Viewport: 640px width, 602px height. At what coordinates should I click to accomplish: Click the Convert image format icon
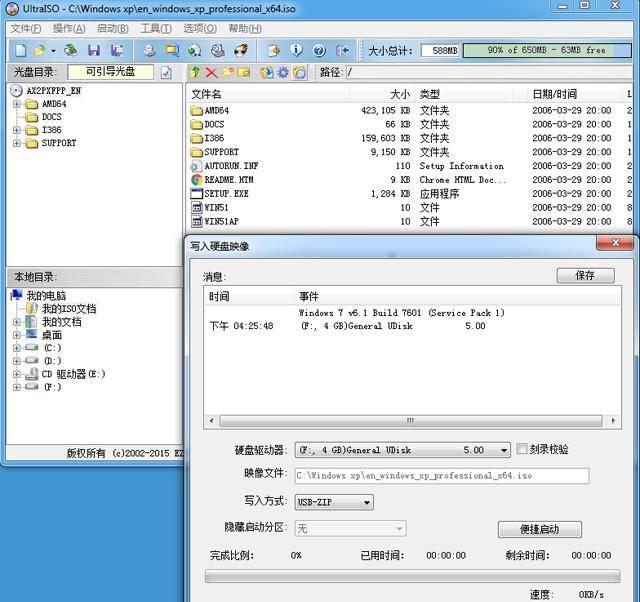[195, 51]
